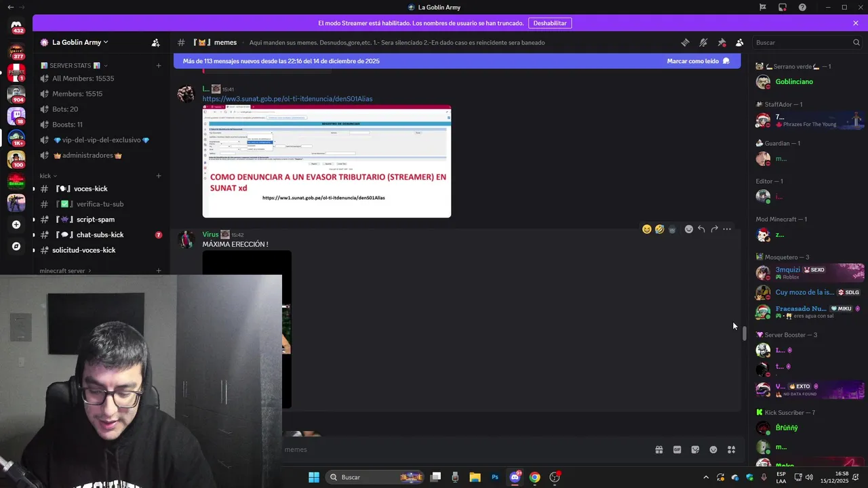Join the vip-del-vip-del-exclusivo voice channel
Viewport: 868px width, 488px height.
point(100,140)
